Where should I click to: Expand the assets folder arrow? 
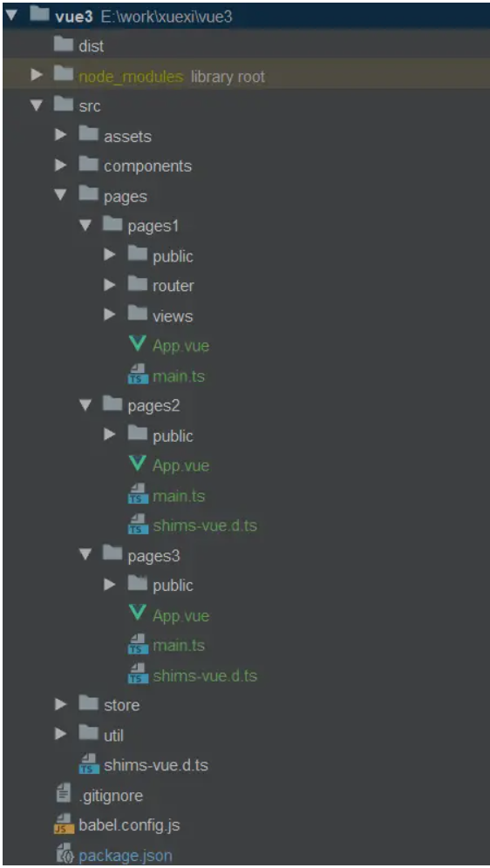61,135
